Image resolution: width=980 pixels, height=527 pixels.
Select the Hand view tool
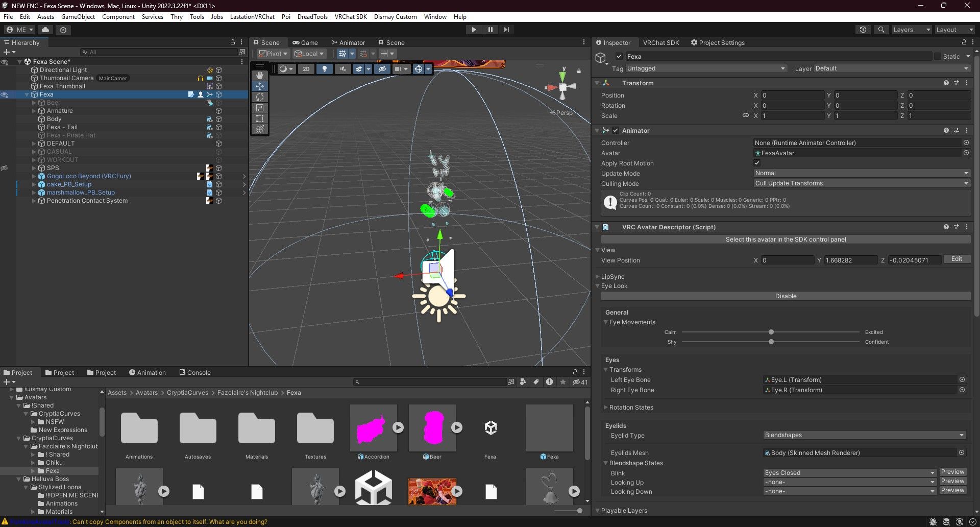[x=260, y=76]
